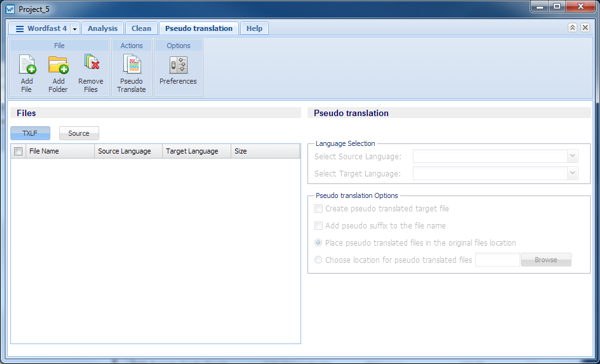
Task: Minimize the Project_5 window
Action: (x=540, y=7)
